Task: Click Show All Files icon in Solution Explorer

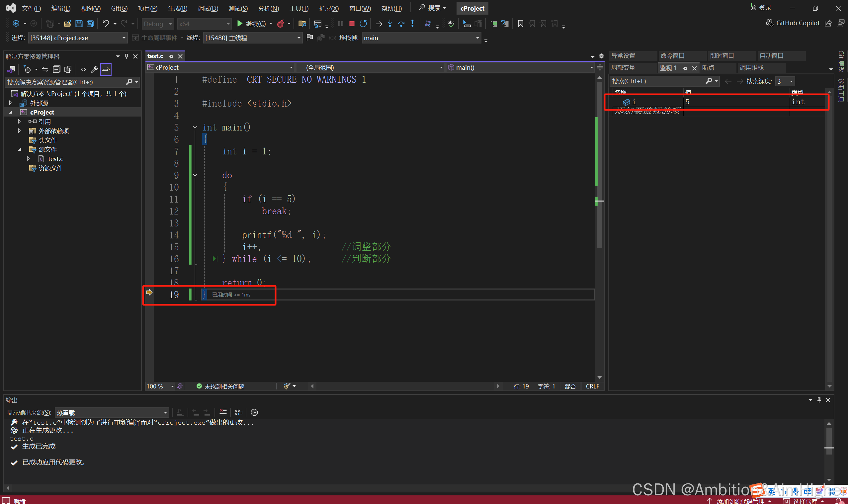Action: (68, 69)
